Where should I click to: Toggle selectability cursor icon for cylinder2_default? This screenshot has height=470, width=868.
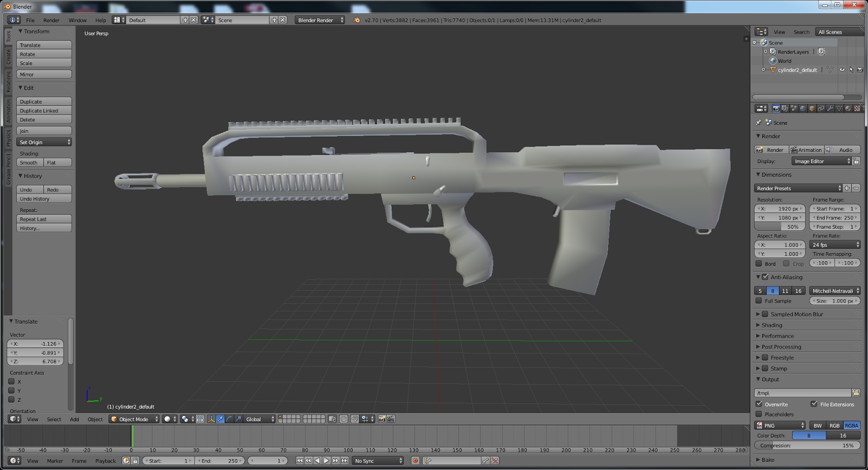click(851, 70)
